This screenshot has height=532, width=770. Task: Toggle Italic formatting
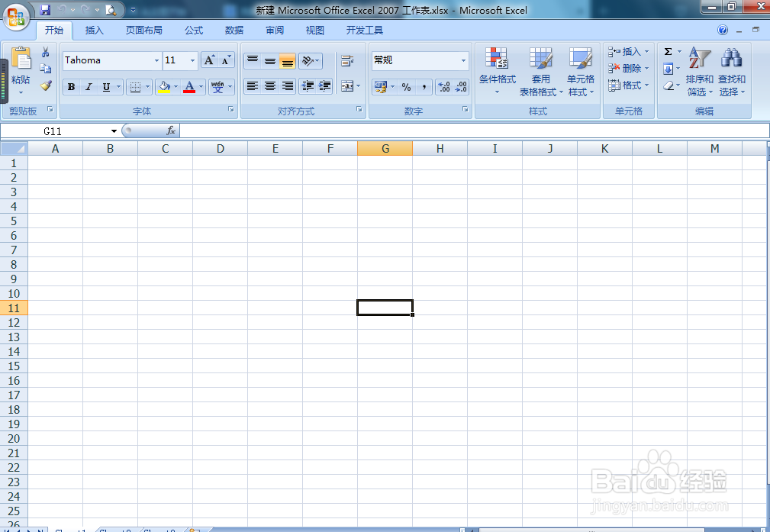point(89,87)
